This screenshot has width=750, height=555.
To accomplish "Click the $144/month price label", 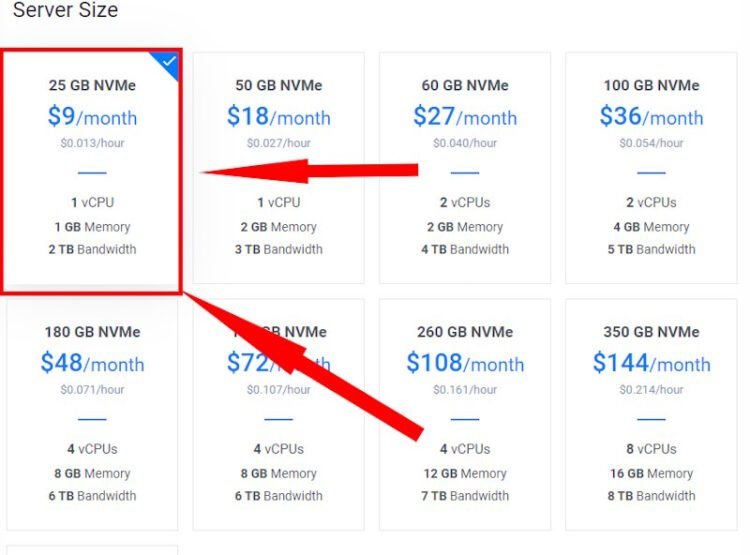I will 651,363.
